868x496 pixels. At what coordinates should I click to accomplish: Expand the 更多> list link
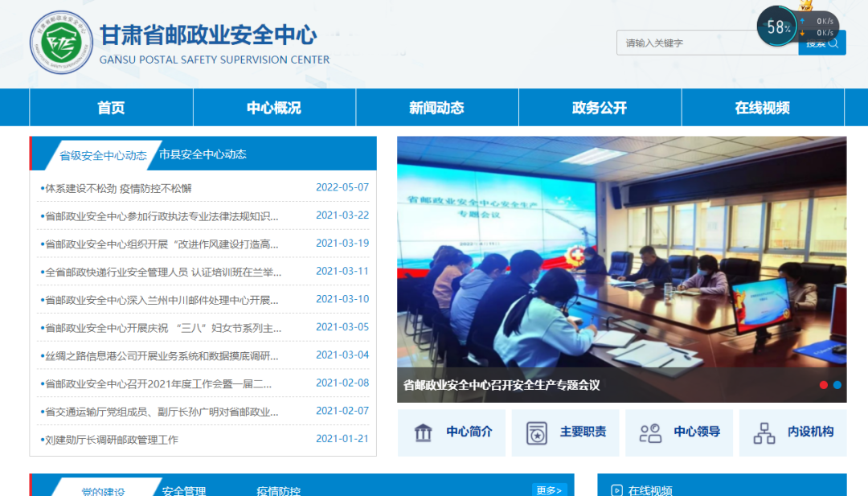coord(549,490)
